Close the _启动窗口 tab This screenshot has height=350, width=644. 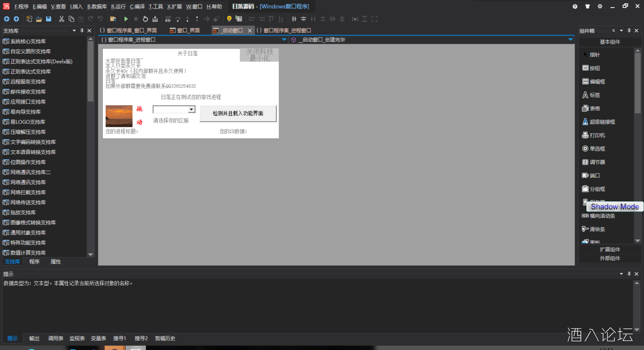[250, 31]
